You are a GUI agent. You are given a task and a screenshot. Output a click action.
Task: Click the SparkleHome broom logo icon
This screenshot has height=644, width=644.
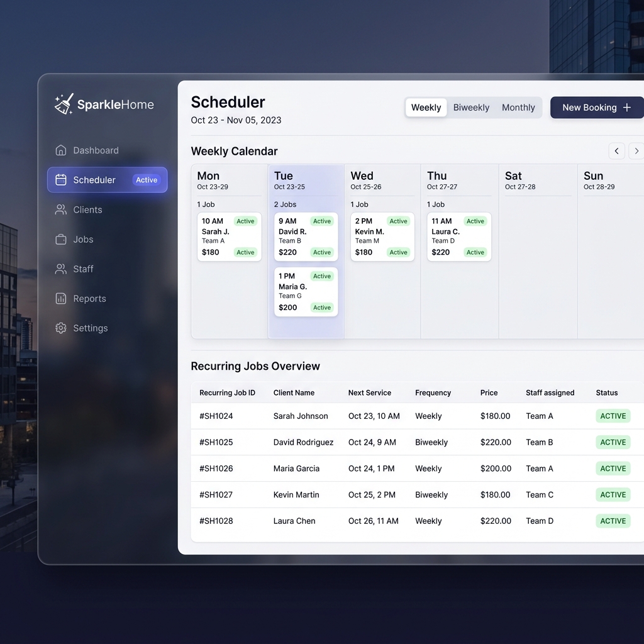pyautogui.click(x=64, y=104)
